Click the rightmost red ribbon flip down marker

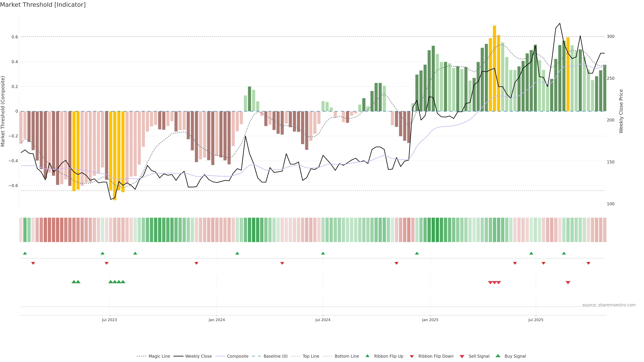tap(588, 263)
